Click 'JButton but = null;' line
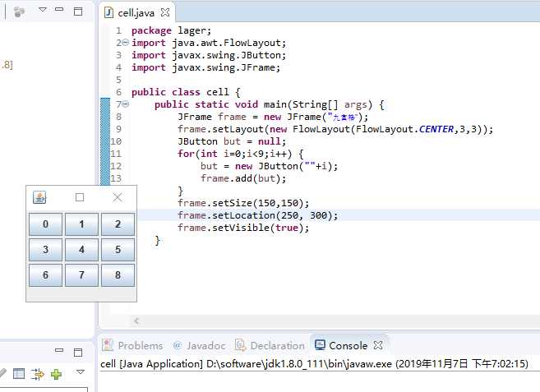 (x=232, y=141)
